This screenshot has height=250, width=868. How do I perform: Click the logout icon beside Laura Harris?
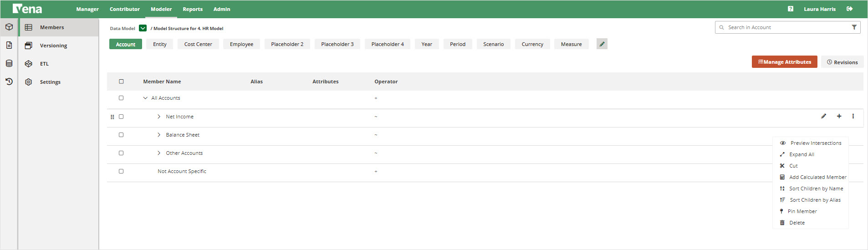pos(849,9)
